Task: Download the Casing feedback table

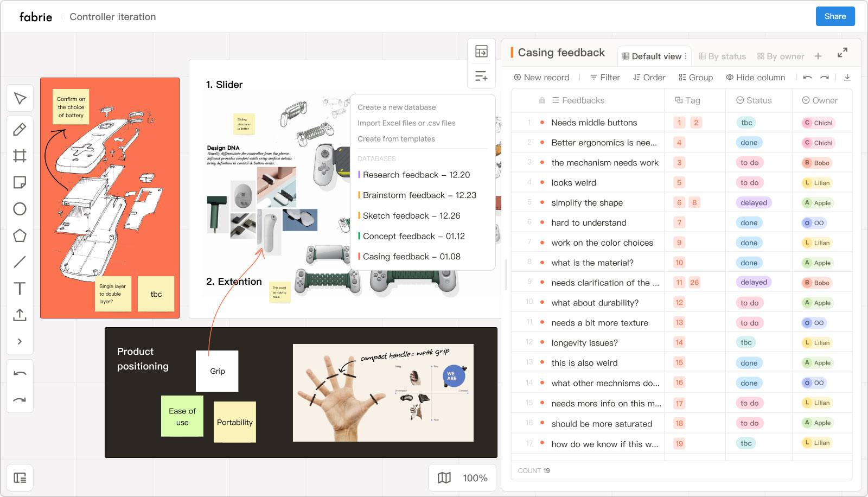Action: (847, 78)
